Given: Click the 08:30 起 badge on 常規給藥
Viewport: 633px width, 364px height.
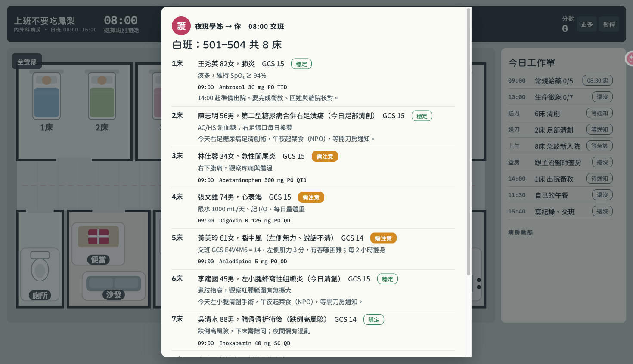Looking at the screenshot, I should [597, 80].
